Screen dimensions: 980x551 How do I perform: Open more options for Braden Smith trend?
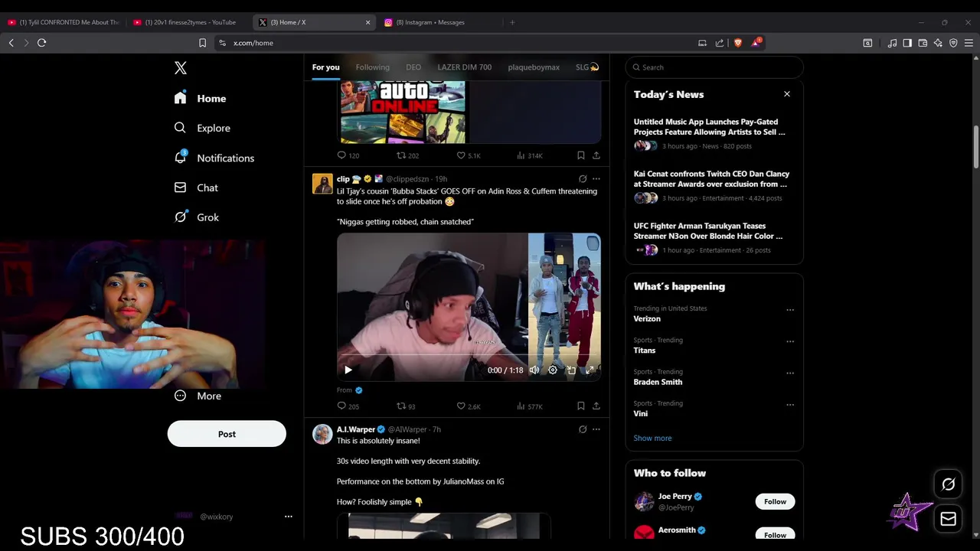pos(790,373)
